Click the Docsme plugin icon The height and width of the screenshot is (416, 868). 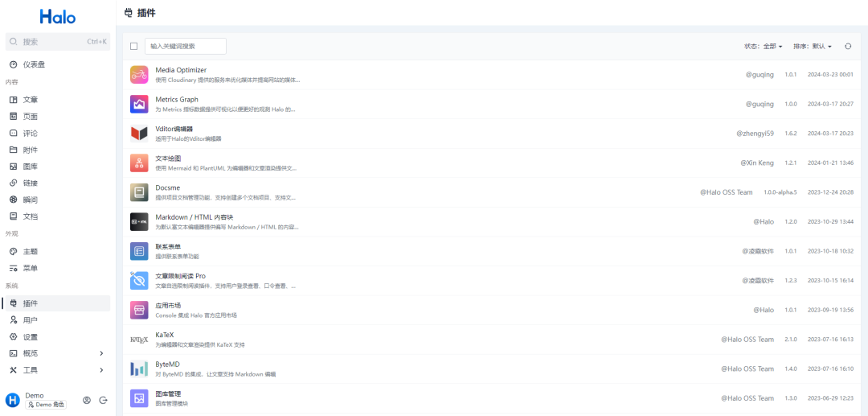tap(139, 192)
